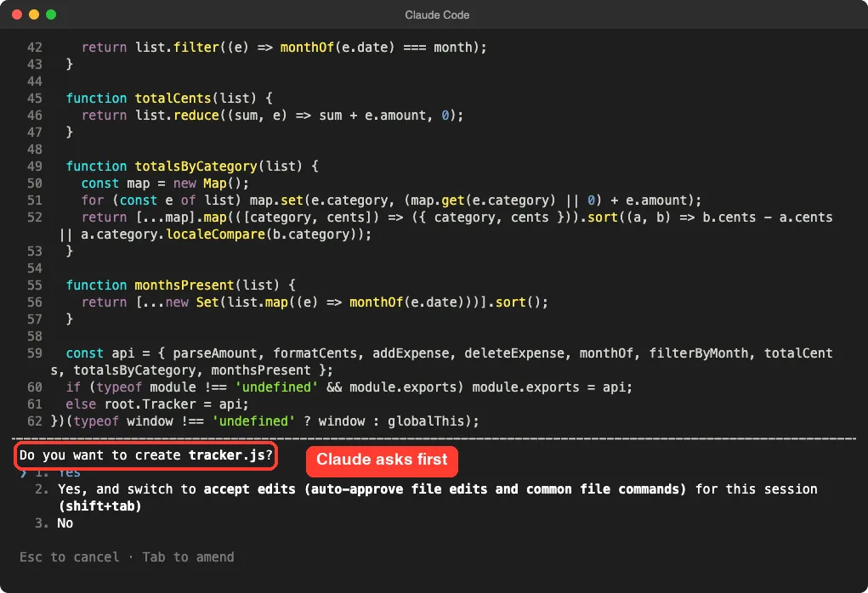Click the 'Tab to amend' hint text
The width and height of the screenshot is (868, 593).
[188, 557]
